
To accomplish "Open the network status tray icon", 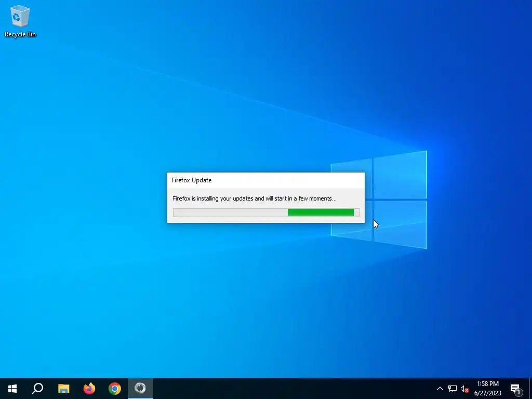I will (x=453, y=389).
